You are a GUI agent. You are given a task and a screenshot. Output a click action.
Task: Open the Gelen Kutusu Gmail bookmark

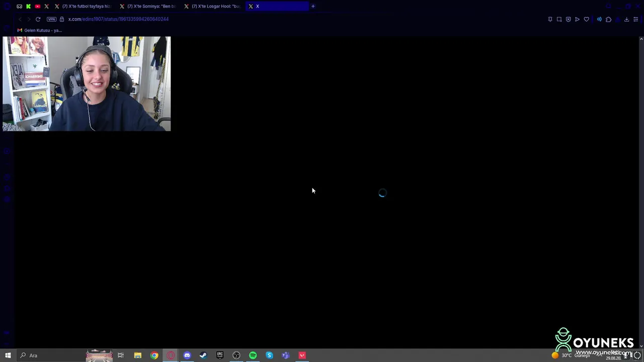(x=39, y=30)
